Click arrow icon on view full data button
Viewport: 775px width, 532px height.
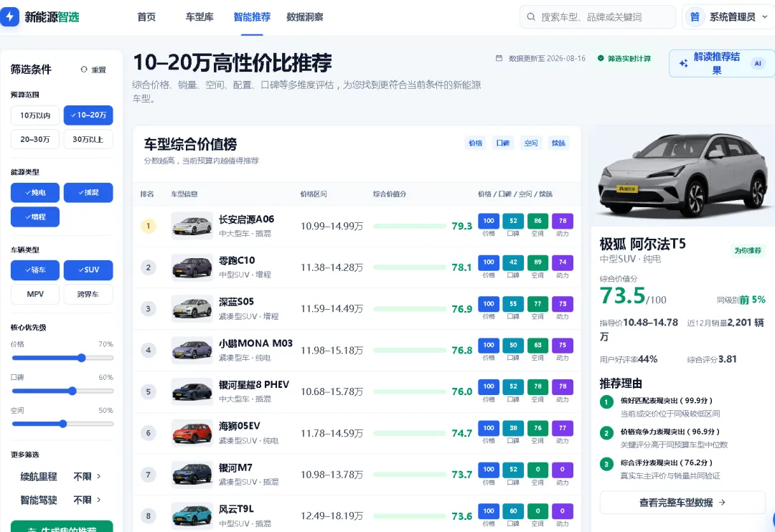[x=722, y=503]
